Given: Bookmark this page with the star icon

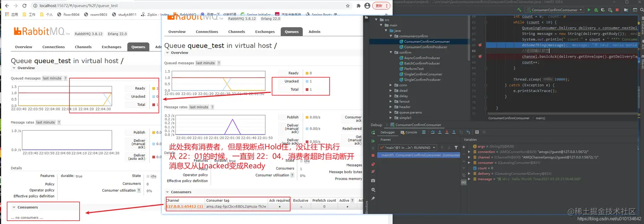Looking at the screenshot, I should (x=348, y=6).
